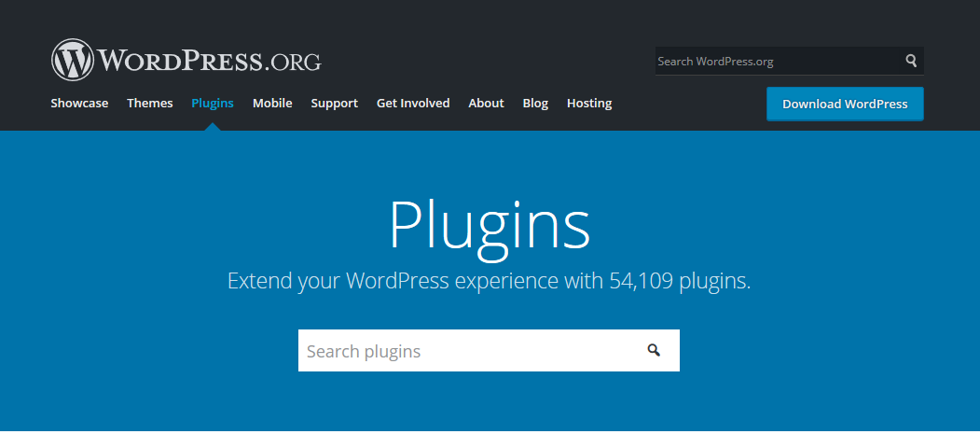Open the Blog link
Image resolution: width=980 pixels, height=434 pixels.
coord(535,104)
